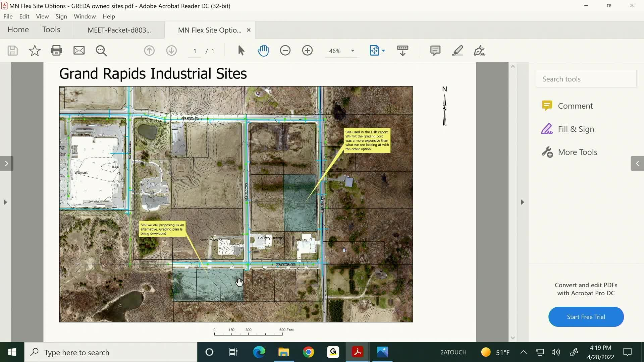Print the current document
This screenshot has height=362, width=644.
click(x=56, y=51)
